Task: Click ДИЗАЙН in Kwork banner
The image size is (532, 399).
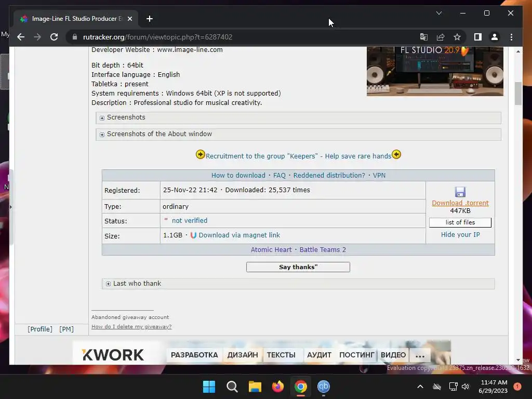Action: [243, 355]
